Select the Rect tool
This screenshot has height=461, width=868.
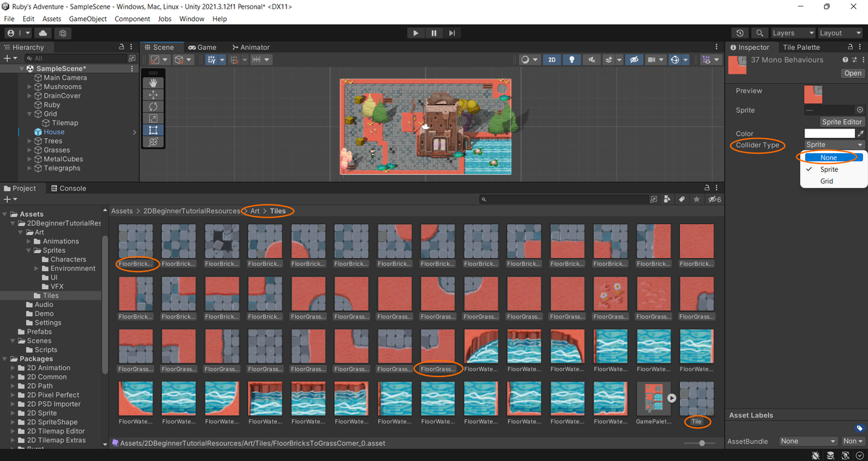(x=153, y=130)
